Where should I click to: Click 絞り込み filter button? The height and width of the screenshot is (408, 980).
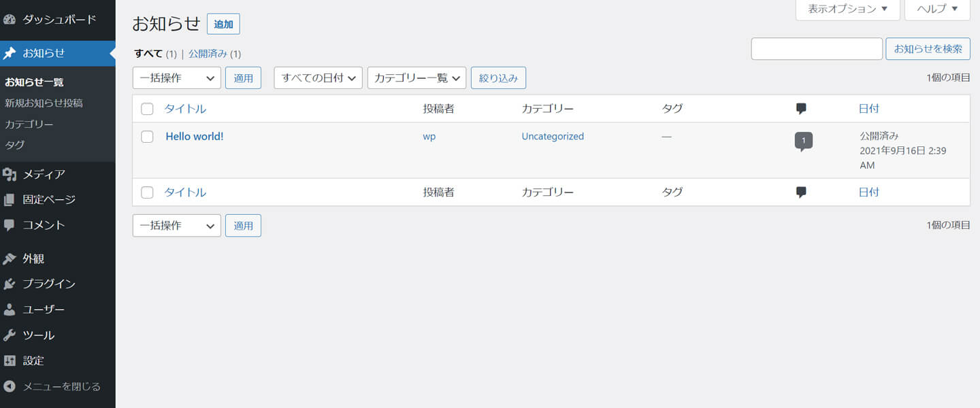[498, 78]
